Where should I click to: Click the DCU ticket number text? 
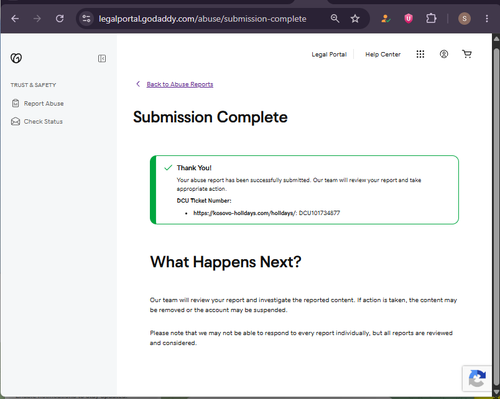(x=319, y=213)
